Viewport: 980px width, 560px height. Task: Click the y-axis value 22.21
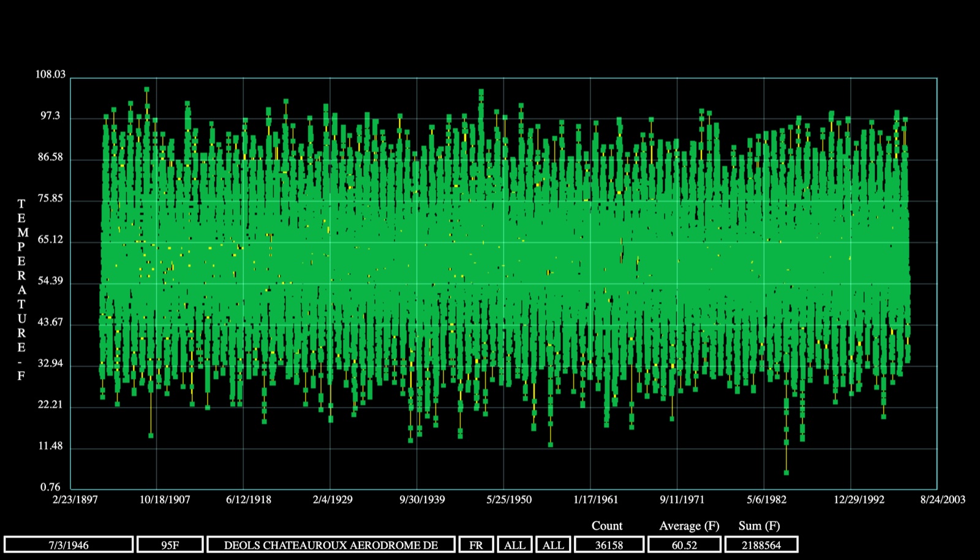(x=50, y=404)
